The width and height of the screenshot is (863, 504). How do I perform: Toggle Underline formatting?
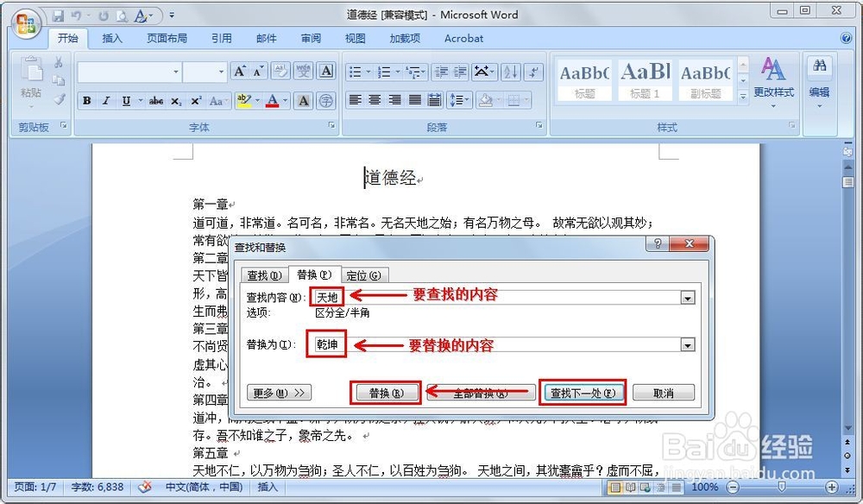point(125,101)
